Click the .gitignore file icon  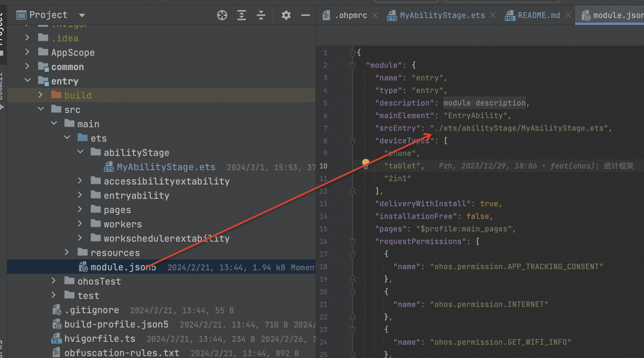click(x=57, y=310)
